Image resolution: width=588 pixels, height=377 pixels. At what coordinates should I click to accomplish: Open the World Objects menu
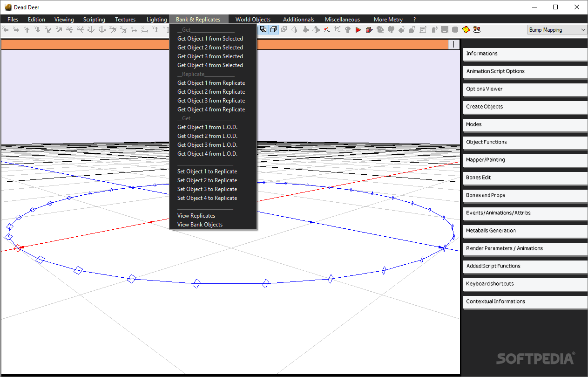click(x=253, y=20)
